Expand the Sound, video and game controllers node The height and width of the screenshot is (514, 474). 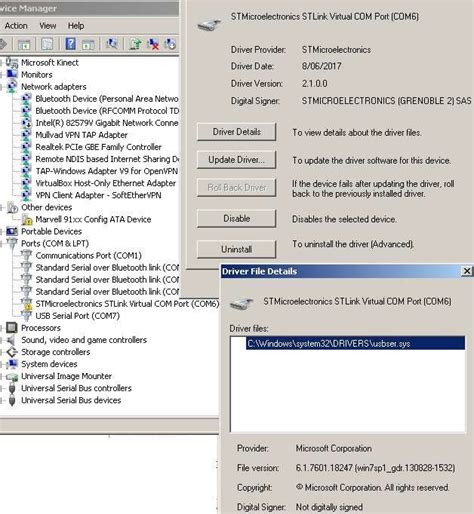pos(1,340)
